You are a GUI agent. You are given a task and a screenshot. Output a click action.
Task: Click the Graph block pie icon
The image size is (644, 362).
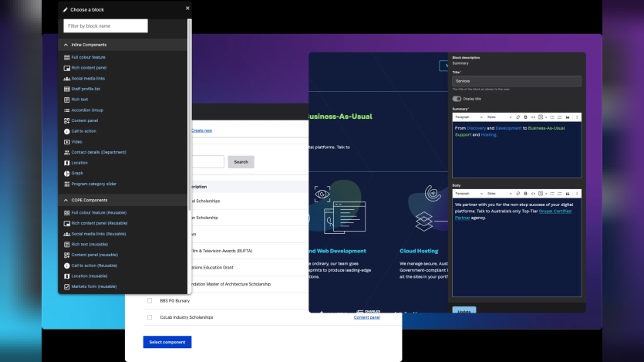66,174
